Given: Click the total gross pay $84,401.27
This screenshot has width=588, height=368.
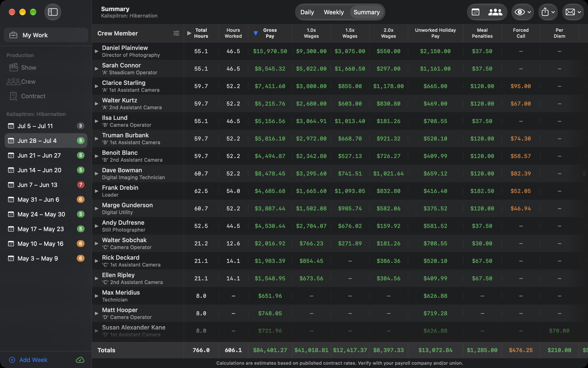Looking at the screenshot, I should pos(270,350).
